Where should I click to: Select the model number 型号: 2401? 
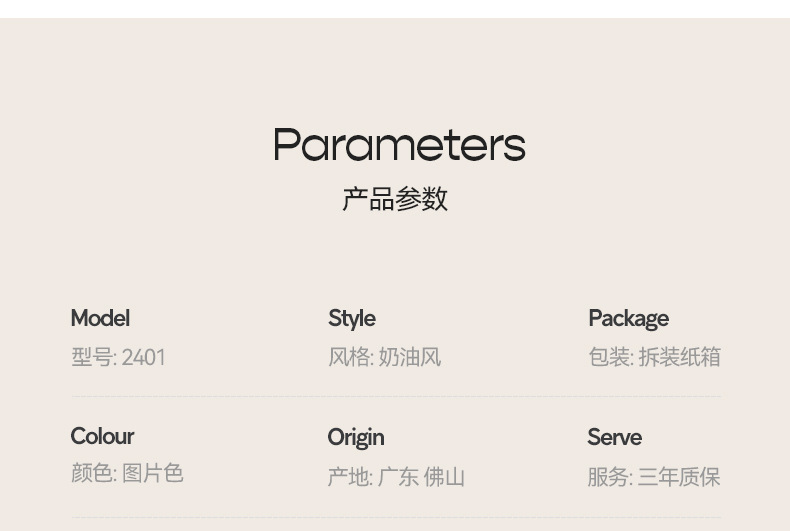(x=118, y=357)
